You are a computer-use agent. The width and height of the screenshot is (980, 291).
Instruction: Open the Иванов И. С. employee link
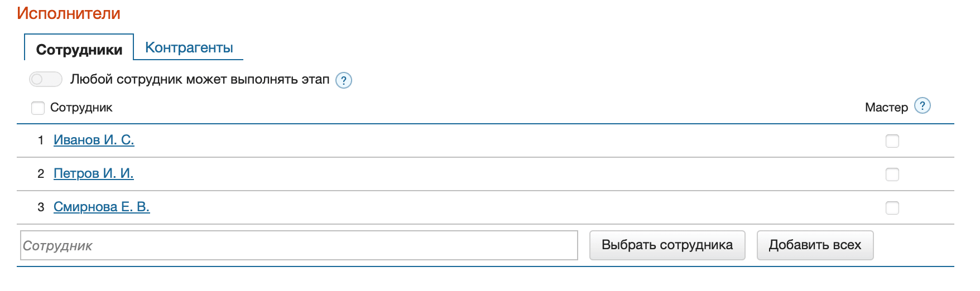point(94,140)
